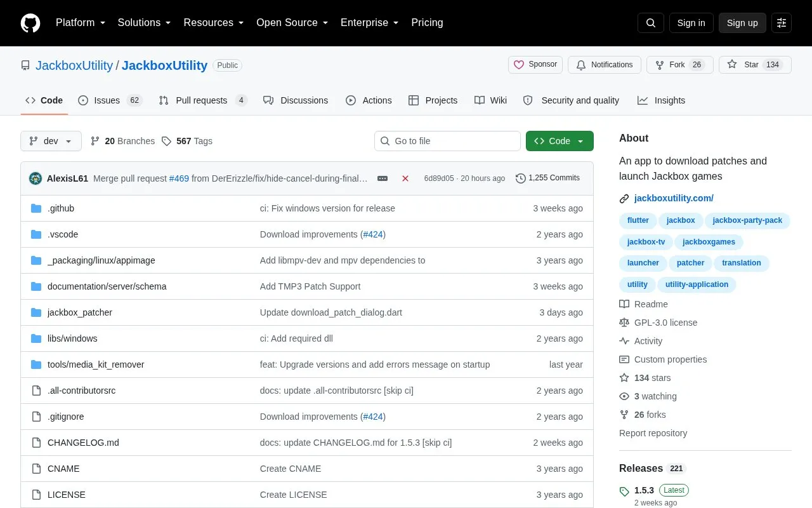Image resolution: width=812 pixels, height=508 pixels.
Task: Open pull request #469 link
Action: coord(179,178)
